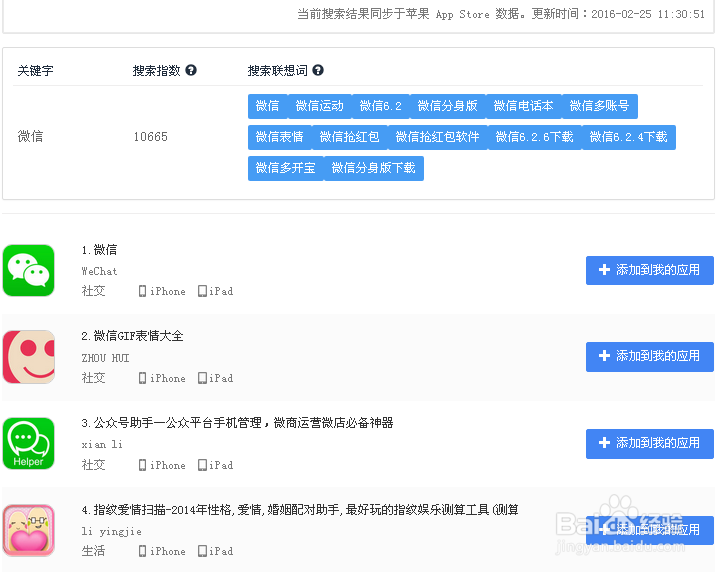The image size is (724, 572).
Task: Open the WeChat green app icon
Action: 29,270
